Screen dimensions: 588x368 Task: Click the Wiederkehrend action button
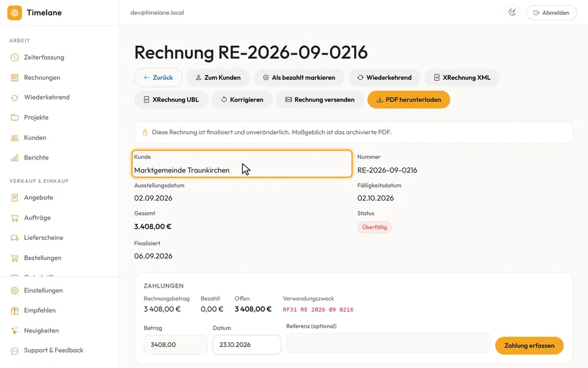click(385, 78)
